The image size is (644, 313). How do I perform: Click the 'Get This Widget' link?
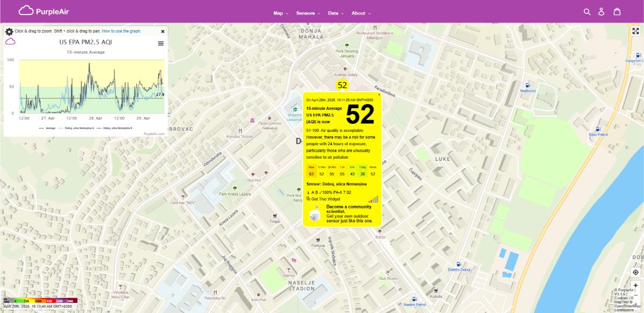[323, 199]
